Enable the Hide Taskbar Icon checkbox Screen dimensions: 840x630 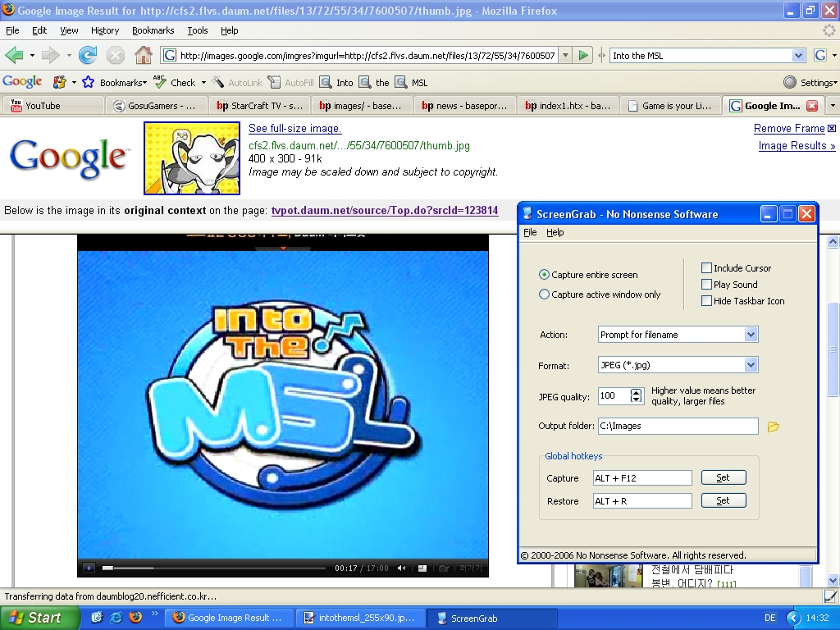(706, 301)
